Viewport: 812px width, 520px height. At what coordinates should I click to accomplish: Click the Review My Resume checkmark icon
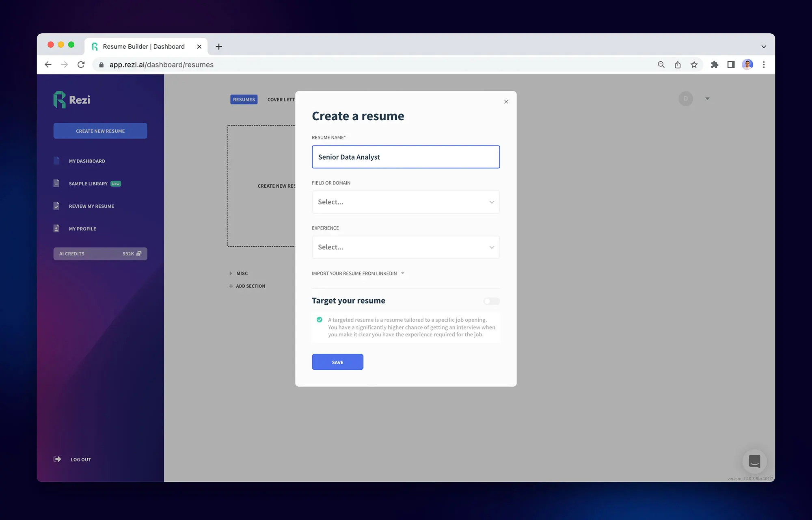pos(56,206)
